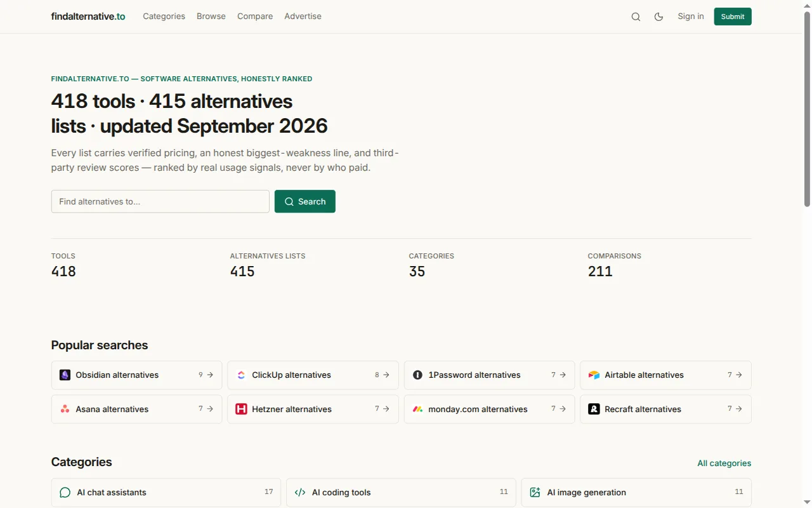Viewport: 812px width, 508px height.
Task: Click the Asana logo icon
Action: coord(65,409)
